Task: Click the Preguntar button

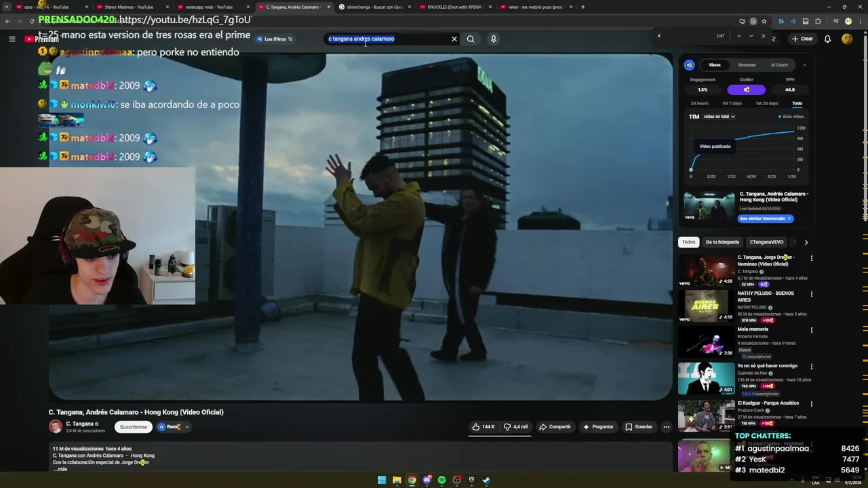Action: coord(598,427)
